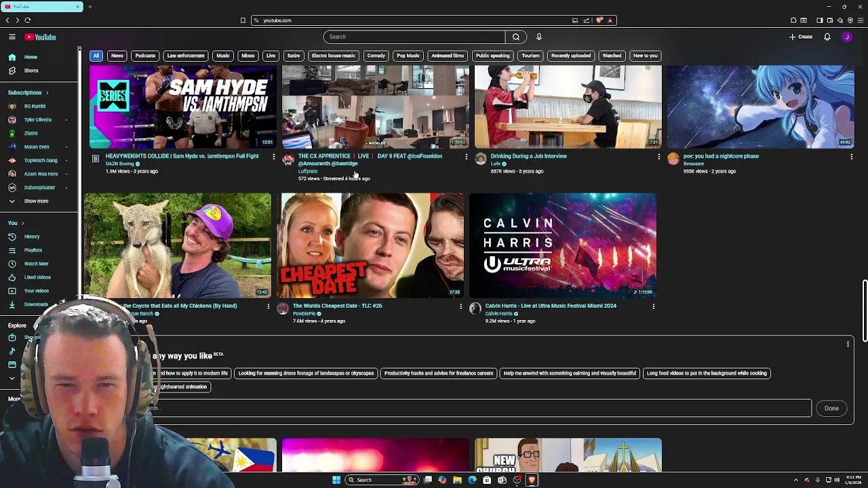Open the Tyler Oliveira subscription
Image resolution: width=868 pixels, height=488 pixels.
point(38,120)
